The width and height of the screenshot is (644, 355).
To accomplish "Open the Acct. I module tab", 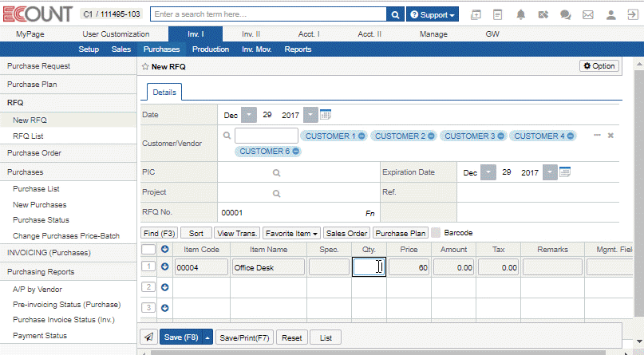I will point(309,34).
